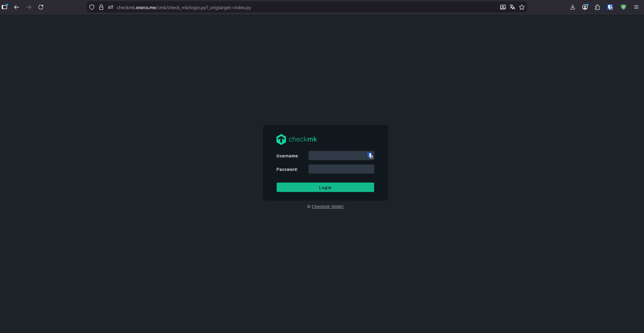The width and height of the screenshot is (644, 333).
Task: Click the Checkmk hexagon logo
Action: [281, 139]
